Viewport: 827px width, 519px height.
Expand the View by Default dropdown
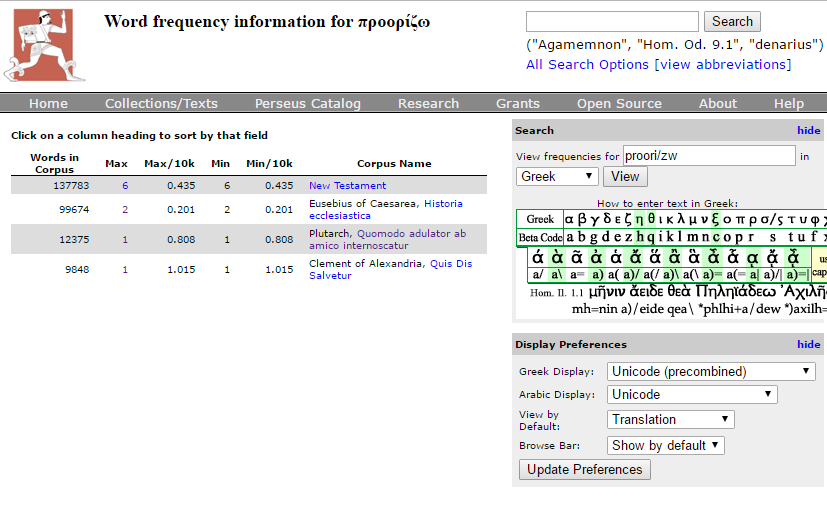(x=670, y=419)
